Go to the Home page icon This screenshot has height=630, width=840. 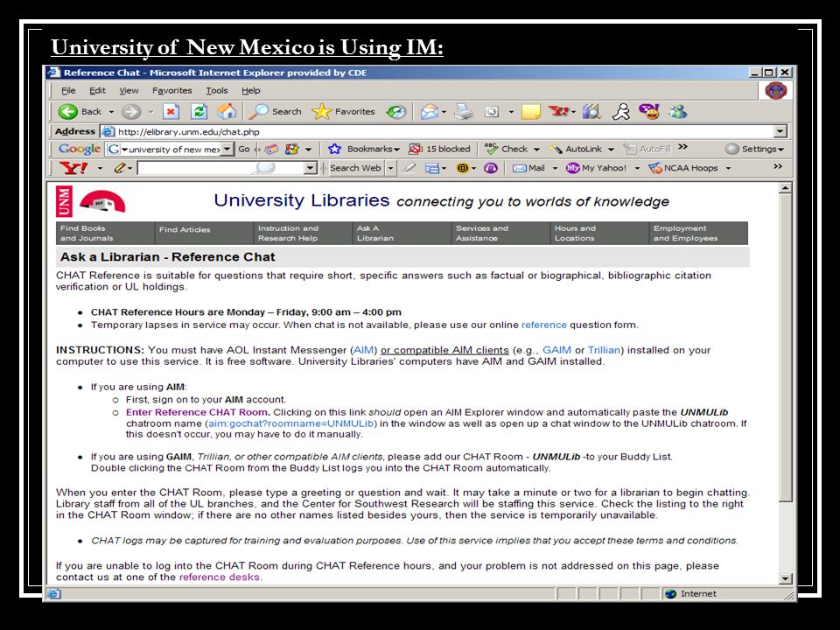coord(227,111)
